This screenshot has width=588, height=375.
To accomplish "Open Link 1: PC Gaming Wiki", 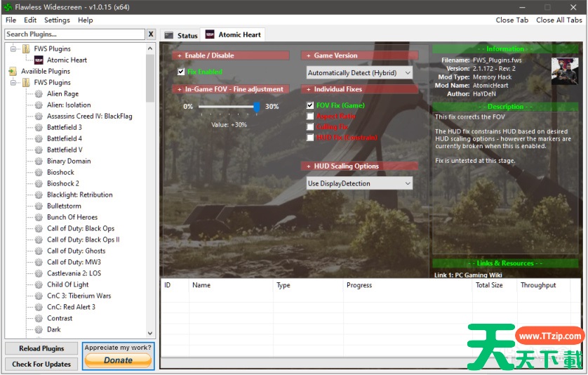I will pyautogui.click(x=468, y=275).
